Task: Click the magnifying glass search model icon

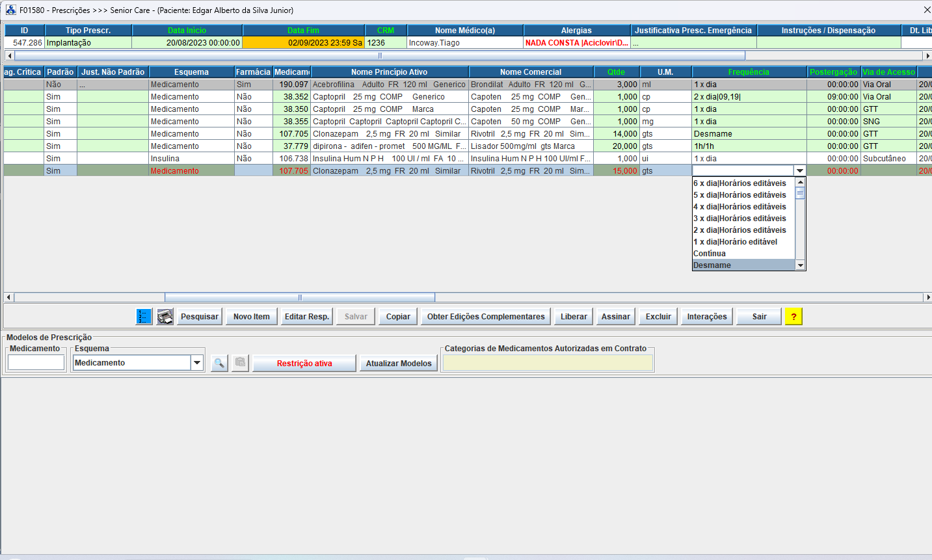Action: [x=219, y=363]
